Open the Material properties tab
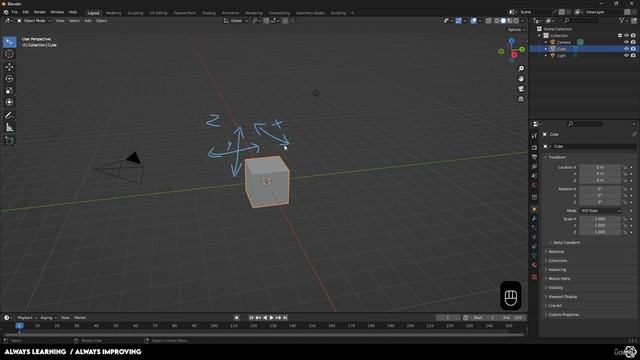The image size is (640, 360). pyautogui.click(x=534, y=265)
